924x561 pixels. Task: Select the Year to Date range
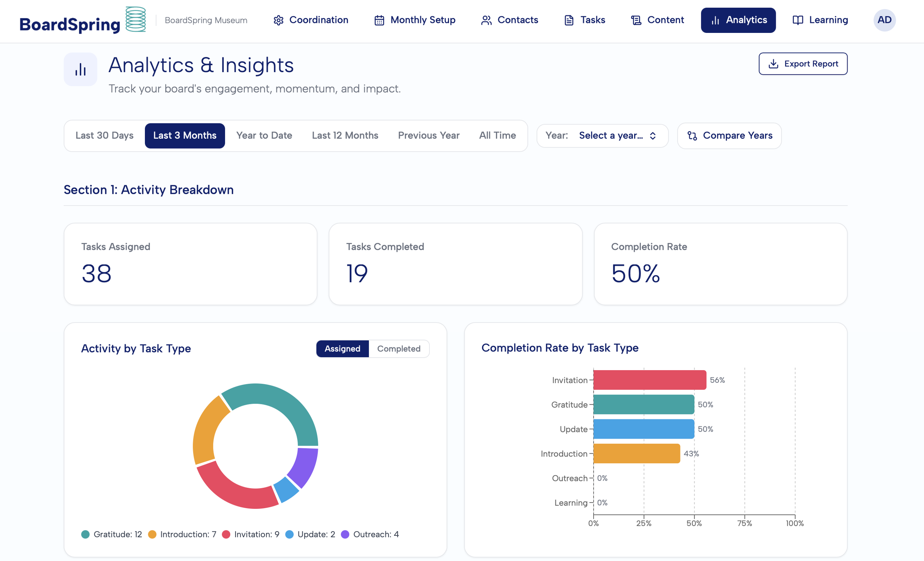(x=264, y=135)
